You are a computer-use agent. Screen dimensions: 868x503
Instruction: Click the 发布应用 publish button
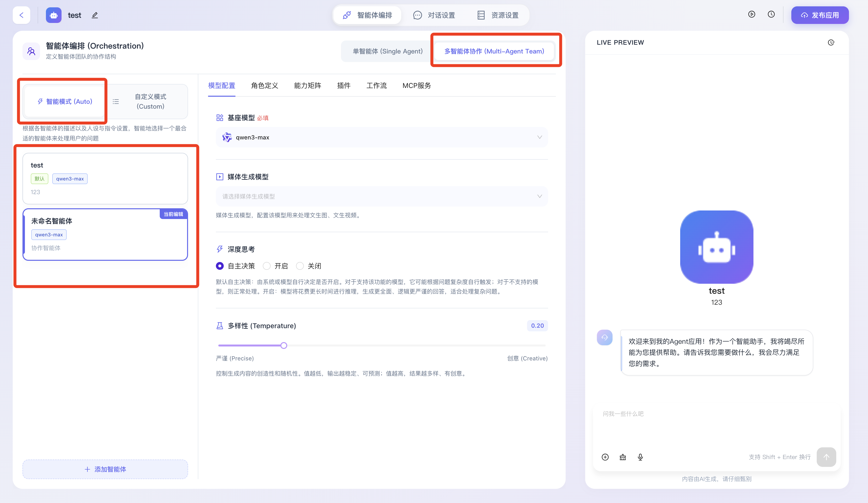[820, 15]
